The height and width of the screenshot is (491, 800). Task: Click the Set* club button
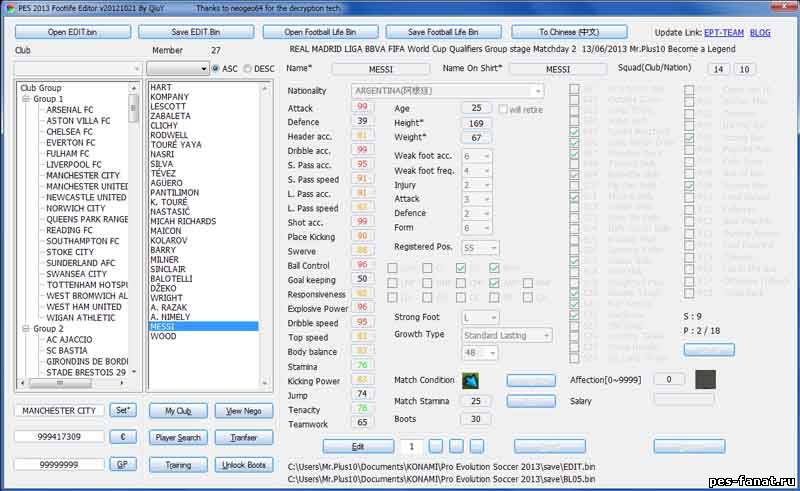(x=122, y=411)
